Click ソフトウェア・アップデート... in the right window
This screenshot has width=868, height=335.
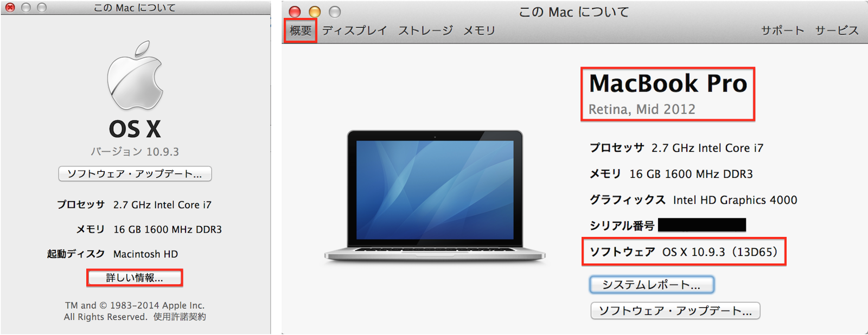675,311
